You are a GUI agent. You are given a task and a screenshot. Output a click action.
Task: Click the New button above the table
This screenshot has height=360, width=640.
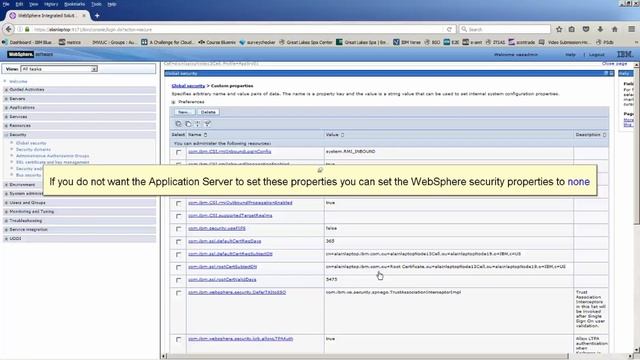184,112
